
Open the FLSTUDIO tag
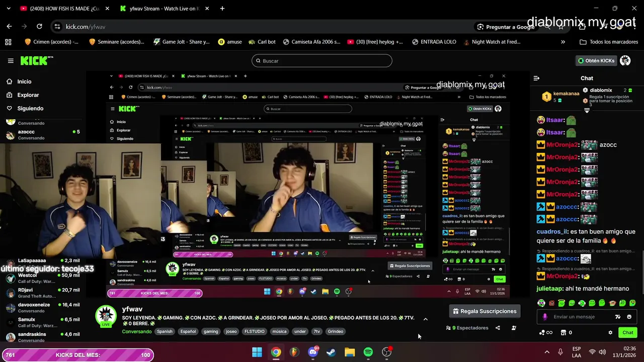click(x=254, y=331)
